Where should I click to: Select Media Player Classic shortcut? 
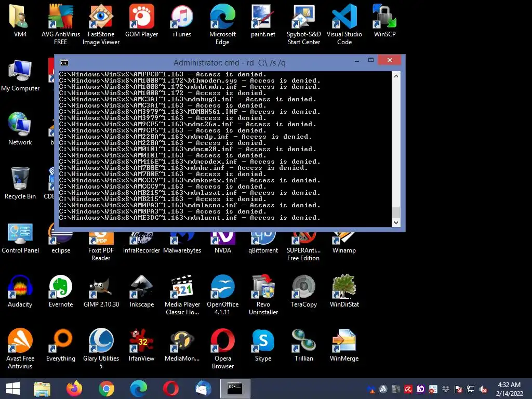pyautogui.click(x=182, y=295)
